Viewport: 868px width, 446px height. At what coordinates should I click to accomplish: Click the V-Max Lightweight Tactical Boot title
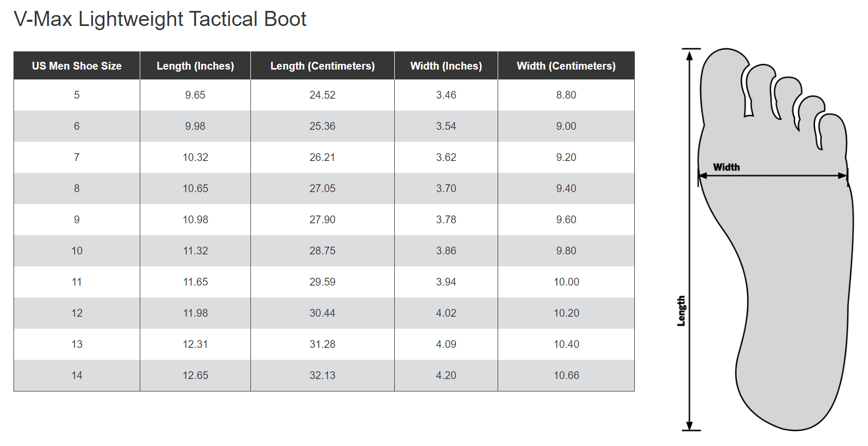[x=160, y=19]
